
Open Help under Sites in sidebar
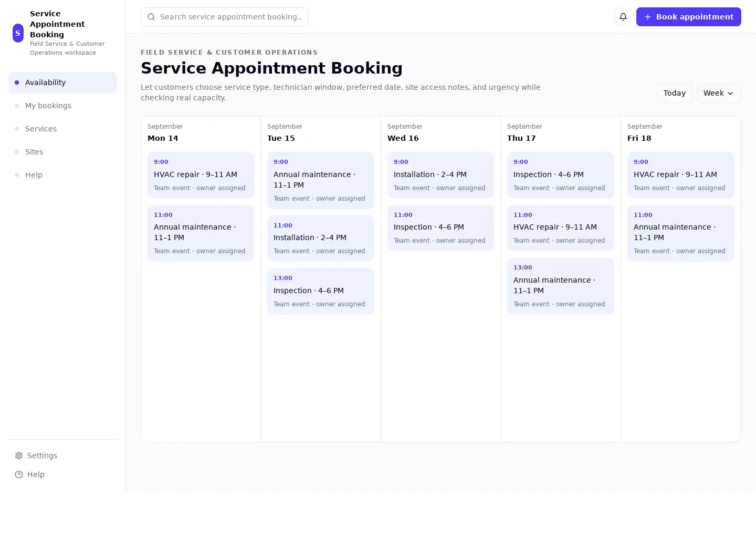[62, 175]
